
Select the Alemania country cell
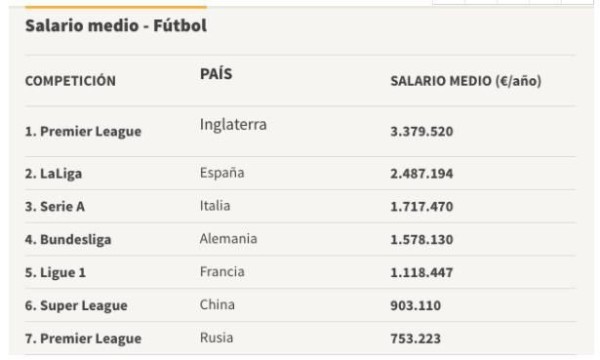[x=228, y=239]
